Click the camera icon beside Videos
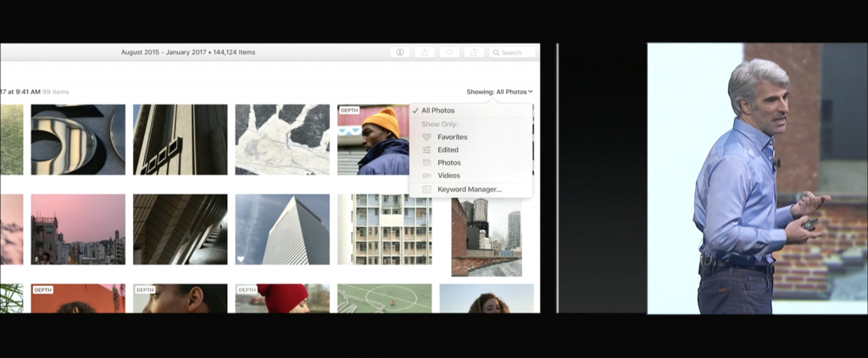The width and height of the screenshot is (868, 358). coord(426,176)
